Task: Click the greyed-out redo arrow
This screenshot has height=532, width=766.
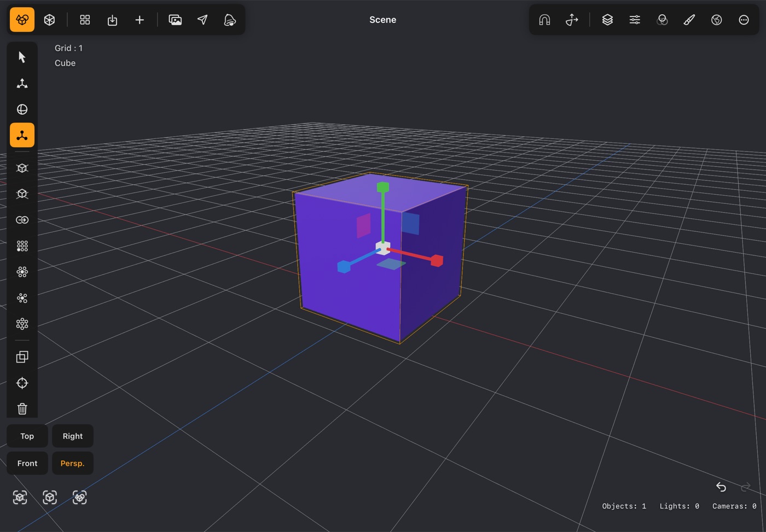Action: 745,487
